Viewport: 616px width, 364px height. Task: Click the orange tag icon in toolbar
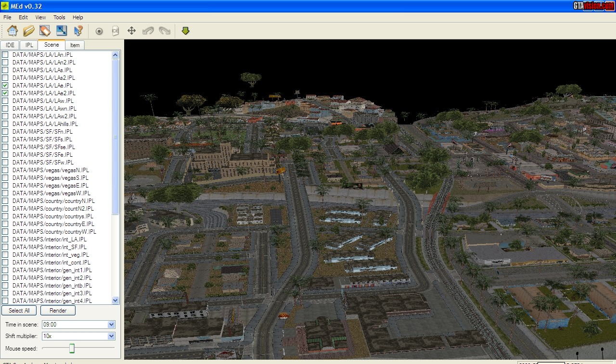(x=45, y=31)
